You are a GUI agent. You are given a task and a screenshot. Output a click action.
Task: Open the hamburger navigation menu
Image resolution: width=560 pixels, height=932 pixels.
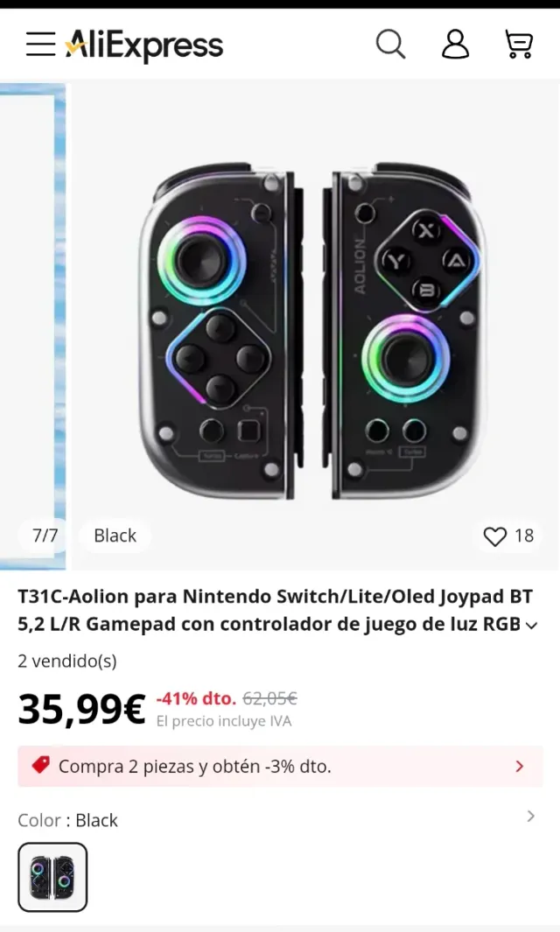tap(40, 44)
